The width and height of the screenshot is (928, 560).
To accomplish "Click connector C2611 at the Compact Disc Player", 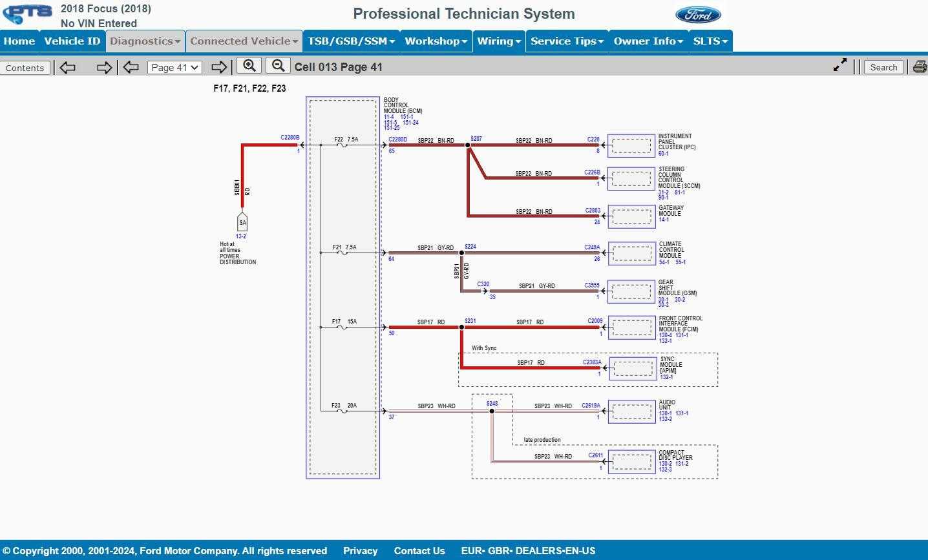I will [x=596, y=455].
